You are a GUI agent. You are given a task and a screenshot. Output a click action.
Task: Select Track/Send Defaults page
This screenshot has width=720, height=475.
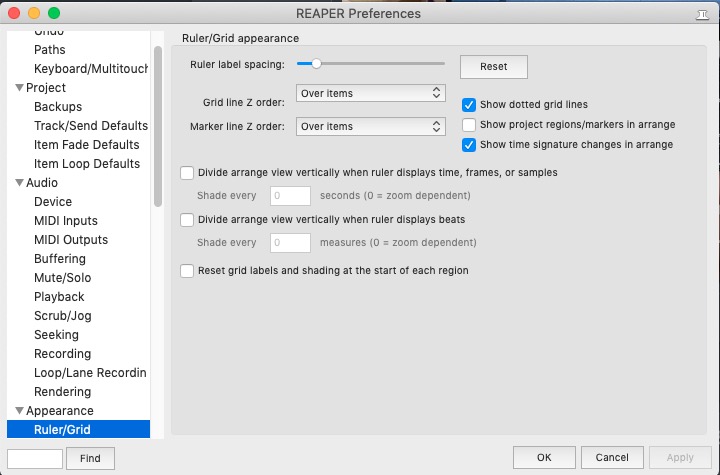(x=91, y=125)
